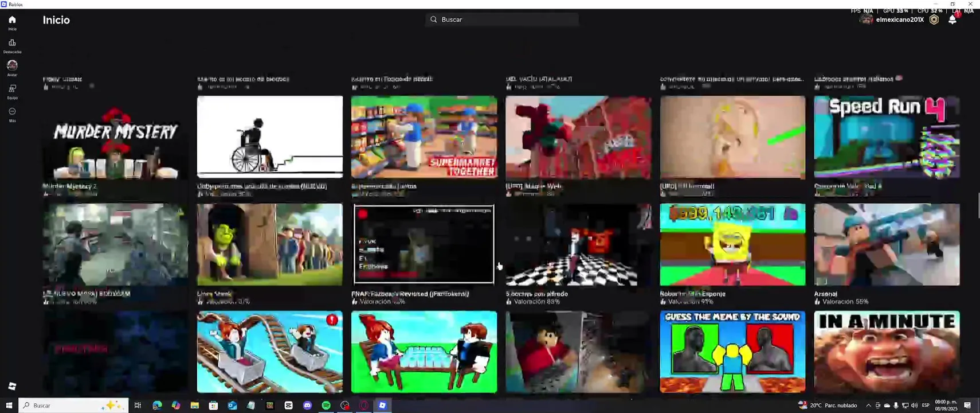This screenshot has height=413, width=980.
Task: Open the Arsenal game thumbnail
Action: (x=887, y=244)
